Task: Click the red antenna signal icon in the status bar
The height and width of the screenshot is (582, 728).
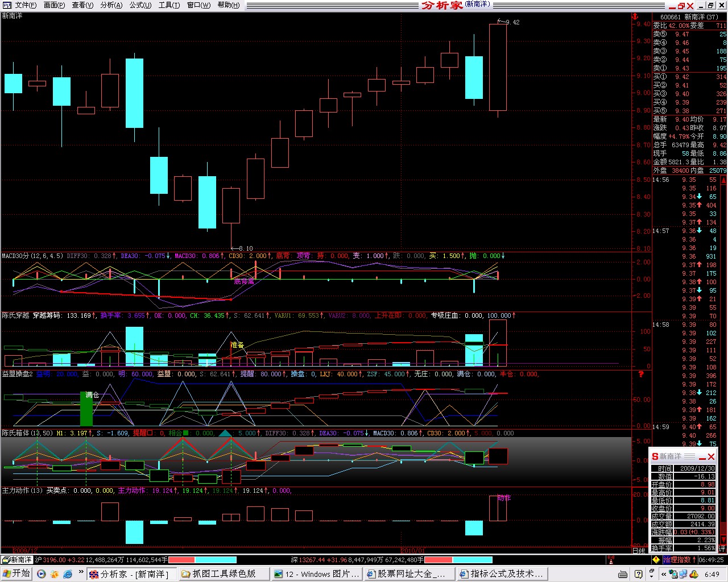Action: (x=610, y=560)
